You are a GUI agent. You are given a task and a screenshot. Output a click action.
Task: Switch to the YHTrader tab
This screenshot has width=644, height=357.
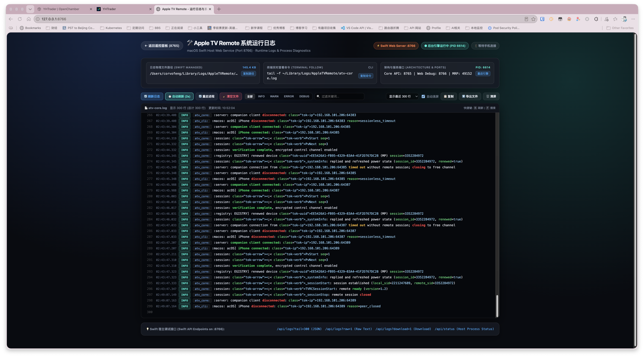pos(123,9)
